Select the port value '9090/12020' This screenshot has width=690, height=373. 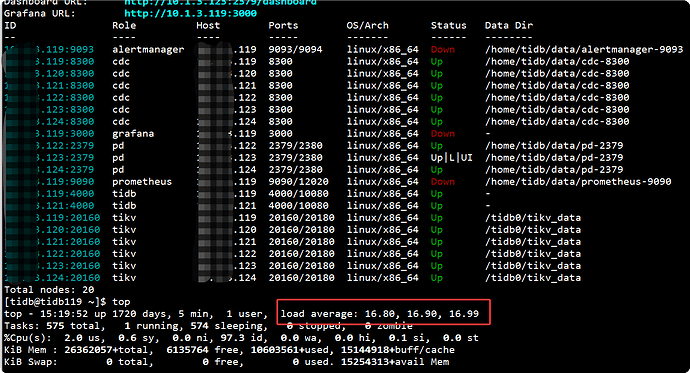pos(298,182)
